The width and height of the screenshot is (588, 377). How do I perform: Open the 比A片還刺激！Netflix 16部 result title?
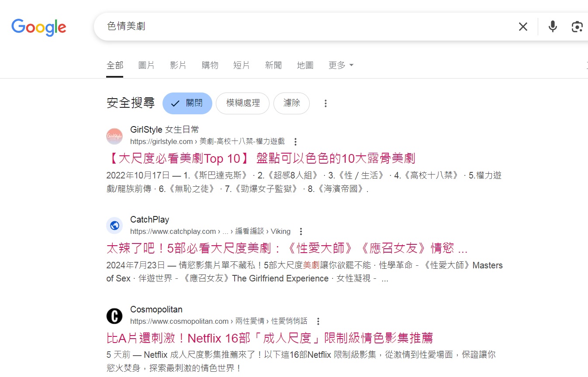pyautogui.click(x=270, y=338)
